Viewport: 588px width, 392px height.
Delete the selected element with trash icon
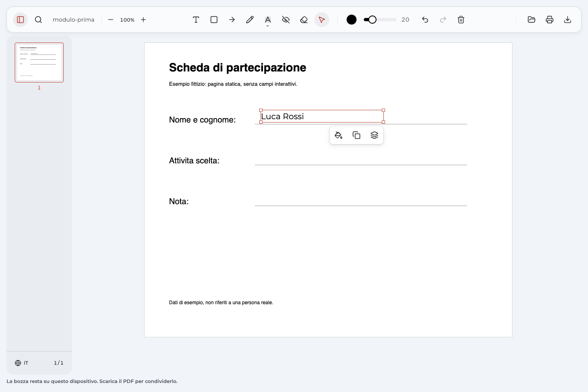[x=461, y=20]
